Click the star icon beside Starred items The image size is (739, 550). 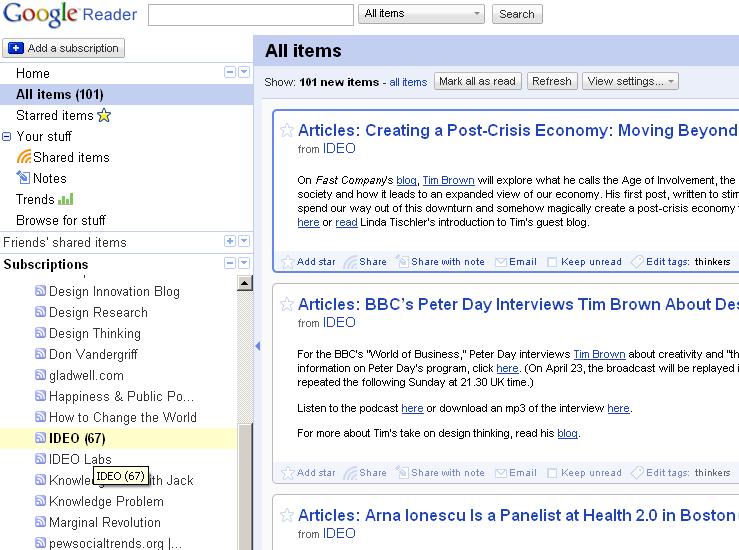pyautogui.click(x=104, y=115)
